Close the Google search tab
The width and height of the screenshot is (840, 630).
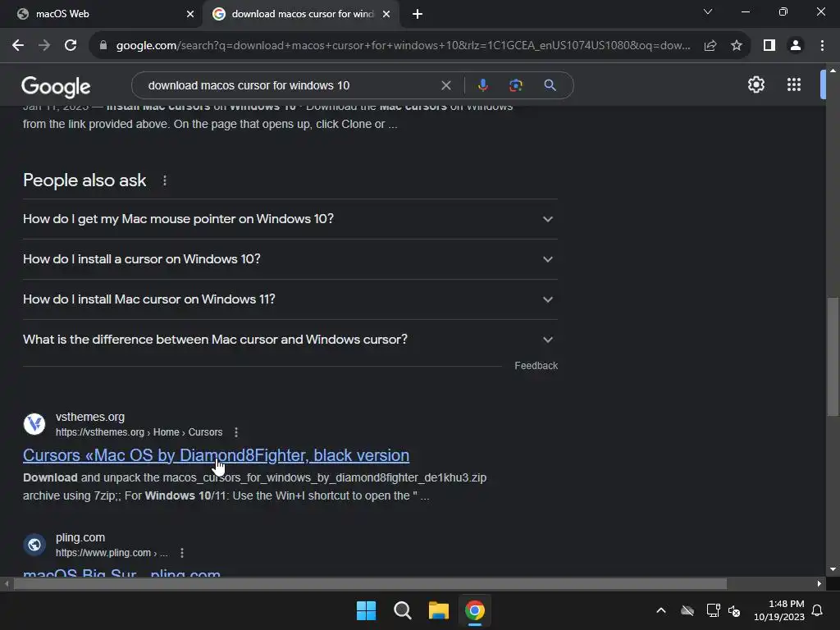tap(386, 14)
